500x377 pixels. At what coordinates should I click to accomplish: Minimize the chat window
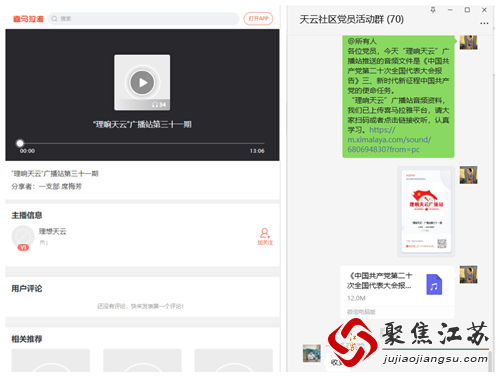click(x=450, y=10)
